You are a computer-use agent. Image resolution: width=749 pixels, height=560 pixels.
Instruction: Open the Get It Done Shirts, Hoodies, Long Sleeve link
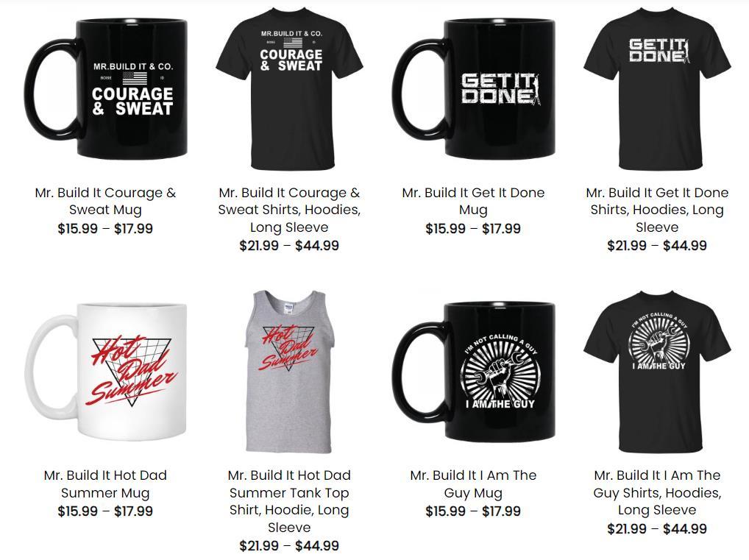[657, 210]
